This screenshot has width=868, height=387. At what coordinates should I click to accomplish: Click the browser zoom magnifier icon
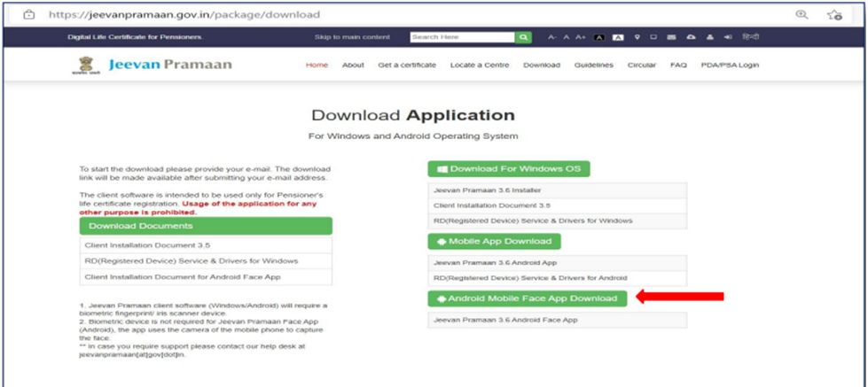802,15
